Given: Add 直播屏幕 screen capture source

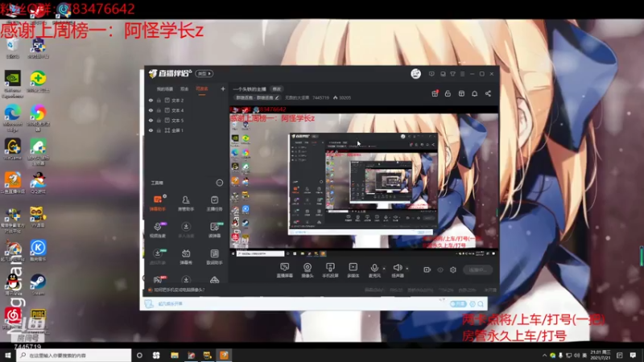Looking at the screenshot, I should coord(284,270).
